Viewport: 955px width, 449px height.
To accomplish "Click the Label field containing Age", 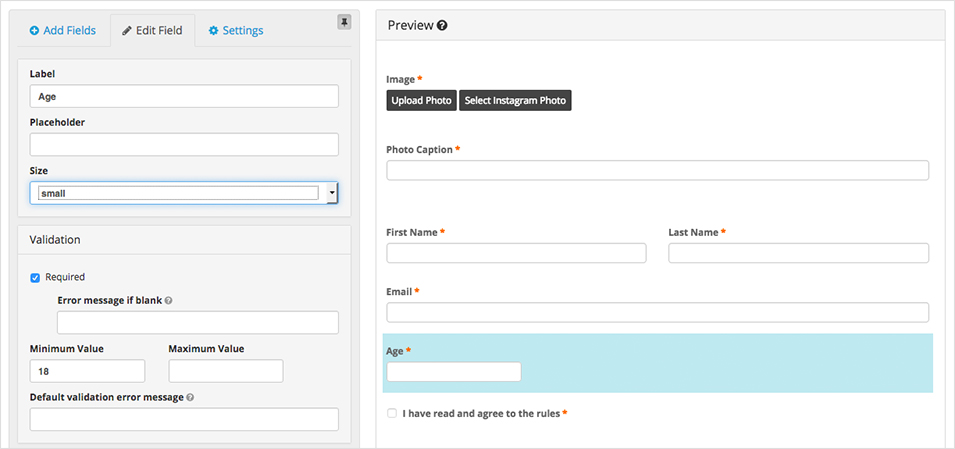I will pos(184,96).
